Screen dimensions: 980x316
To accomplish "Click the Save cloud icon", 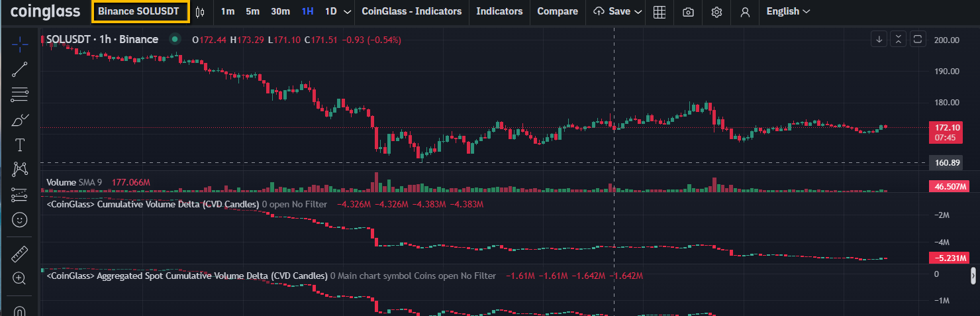I will (x=599, y=12).
